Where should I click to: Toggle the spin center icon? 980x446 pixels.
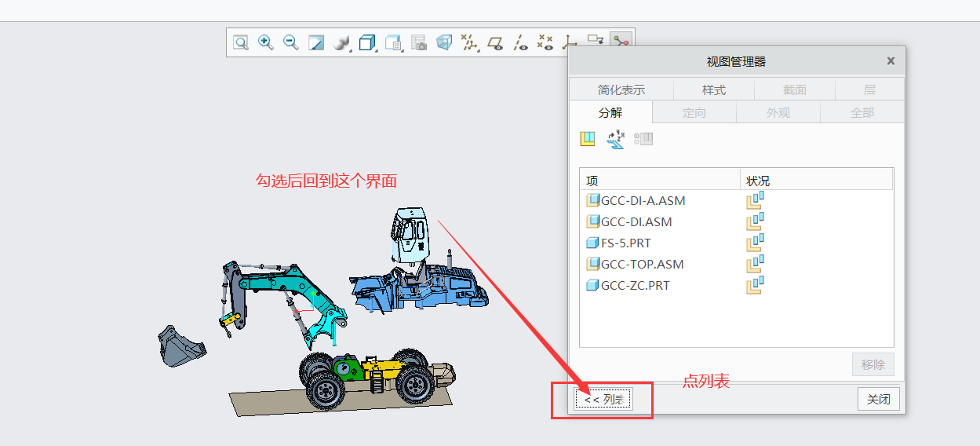621,41
